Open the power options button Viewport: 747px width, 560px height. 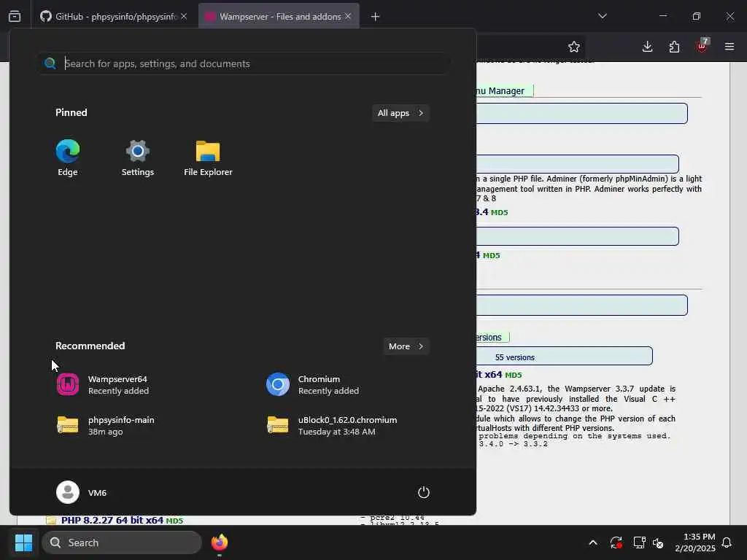424,492
